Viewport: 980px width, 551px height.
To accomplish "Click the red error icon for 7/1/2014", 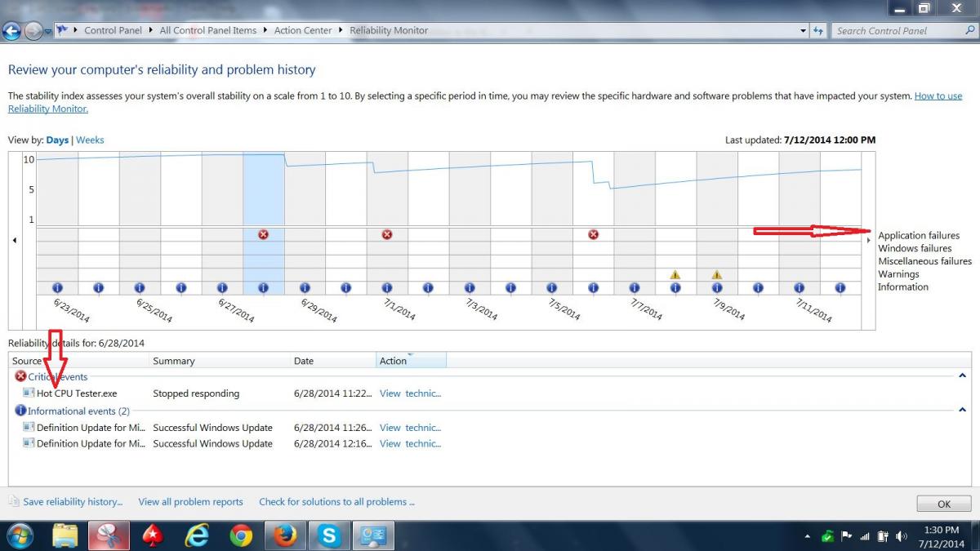I will (x=387, y=234).
